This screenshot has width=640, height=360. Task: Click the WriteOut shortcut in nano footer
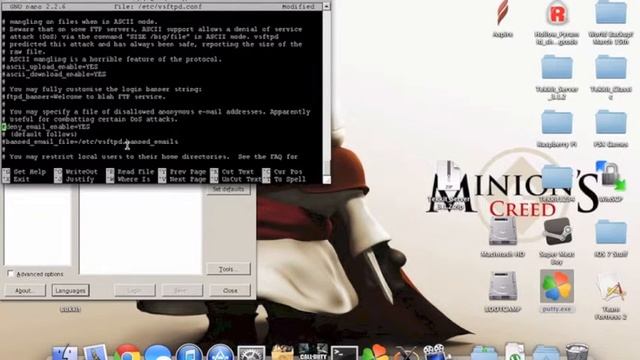[x=76, y=172]
